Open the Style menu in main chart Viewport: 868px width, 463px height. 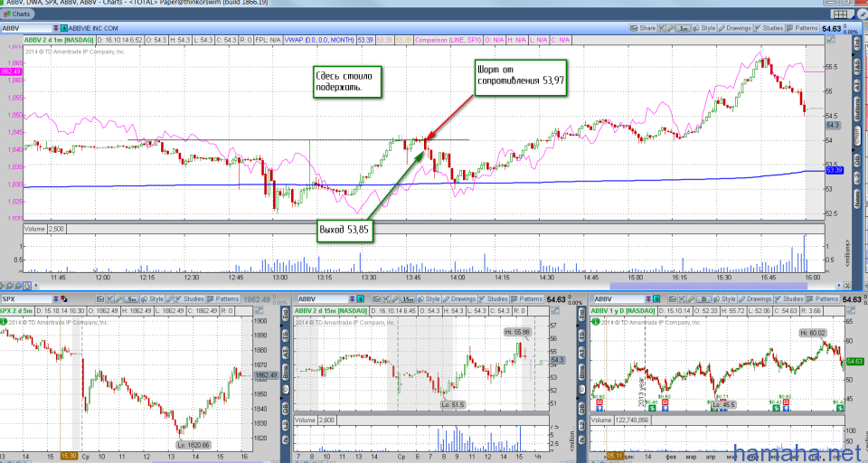tap(704, 28)
